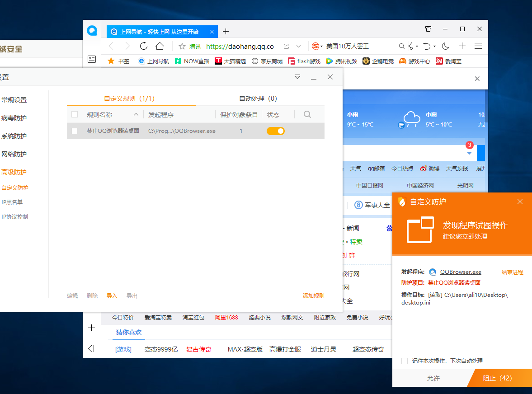Click the share icon in address bar
532x394 pixels.
(287, 47)
